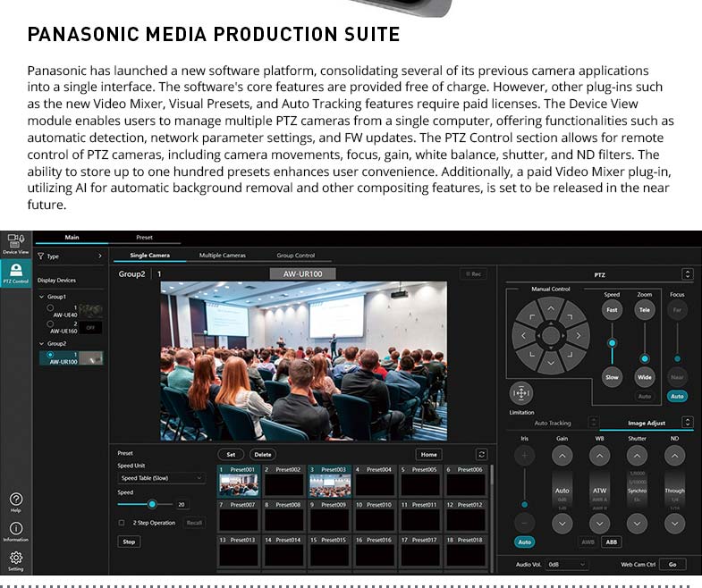The height and width of the screenshot is (588, 702).
Task: Click the ABB button
Action: (x=611, y=542)
